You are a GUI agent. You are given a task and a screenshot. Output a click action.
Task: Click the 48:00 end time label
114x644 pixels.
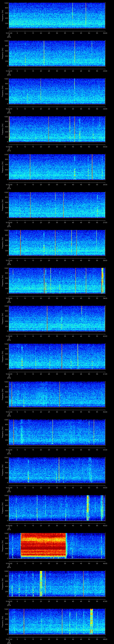pos(105,639)
